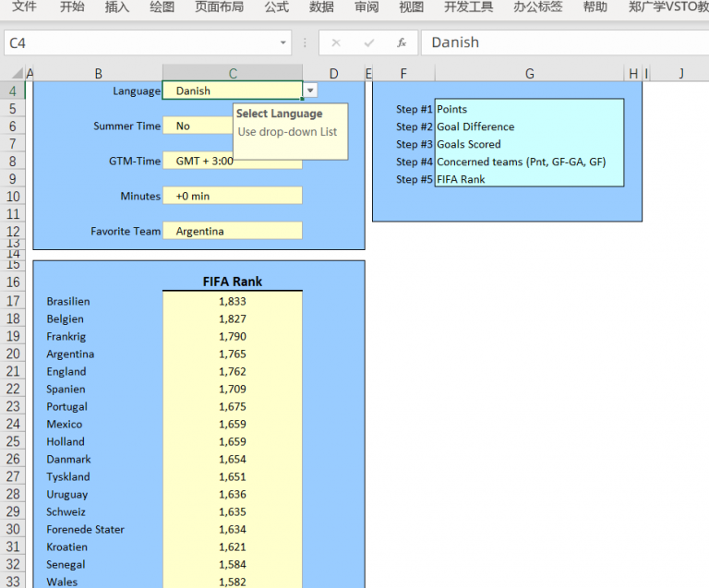The width and height of the screenshot is (709, 588).
Task: Switch to the 插入 ribbon tab
Action: pyautogui.click(x=117, y=7)
